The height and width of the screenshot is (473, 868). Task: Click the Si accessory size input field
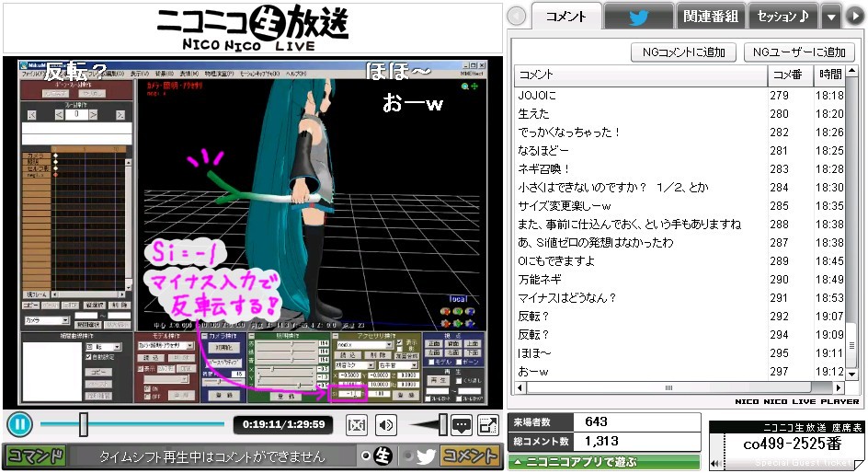[350, 395]
